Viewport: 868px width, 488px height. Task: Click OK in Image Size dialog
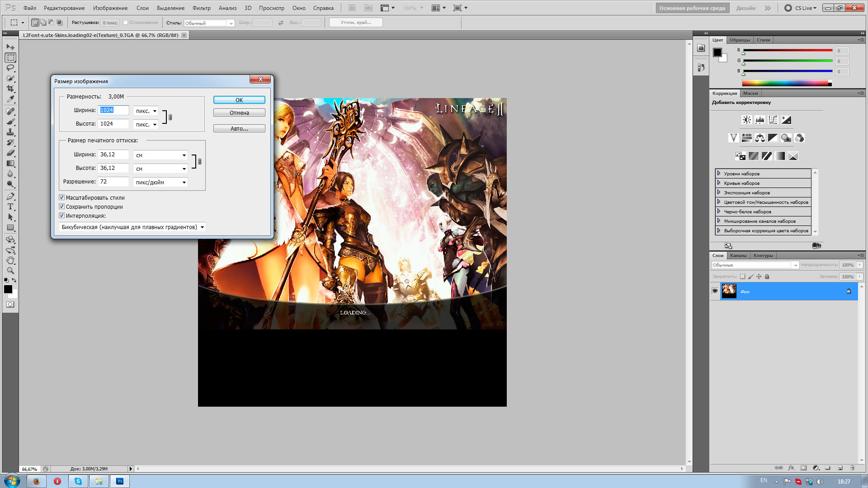(239, 100)
